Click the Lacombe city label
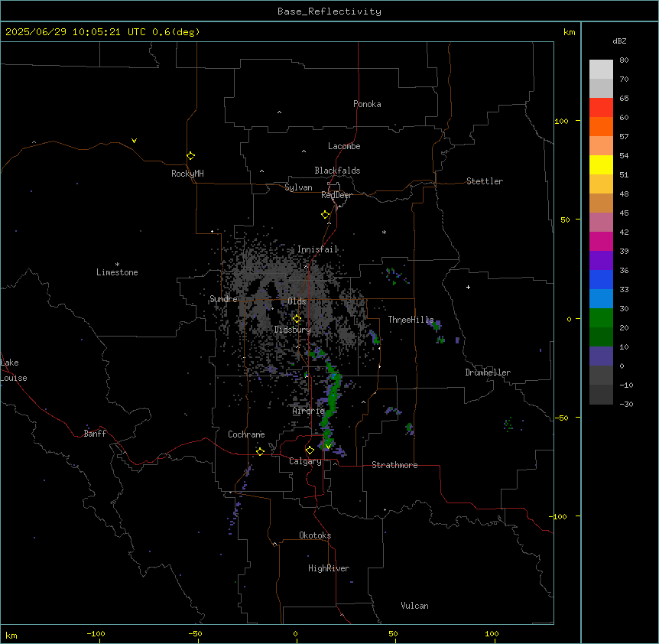Viewport: 659px width, 644px height. pos(344,146)
